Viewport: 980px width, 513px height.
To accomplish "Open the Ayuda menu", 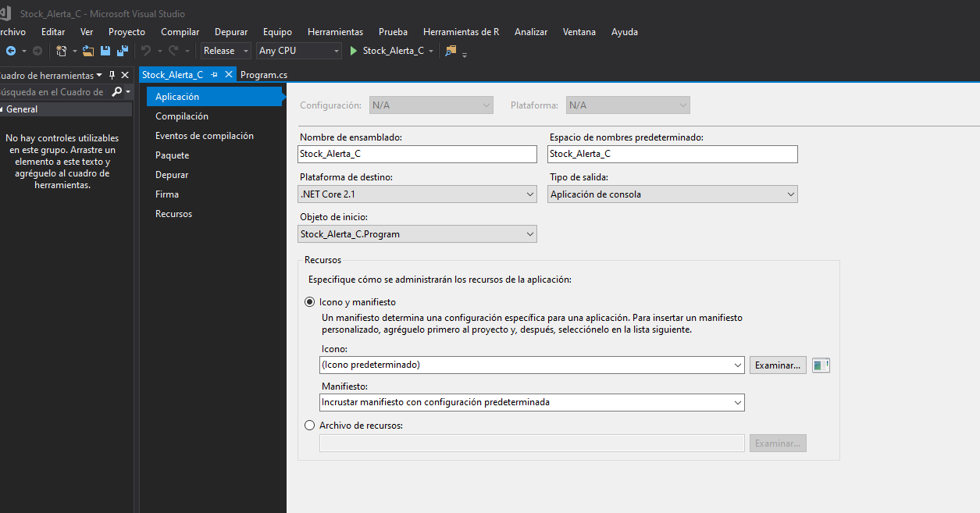I will tap(625, 32).
